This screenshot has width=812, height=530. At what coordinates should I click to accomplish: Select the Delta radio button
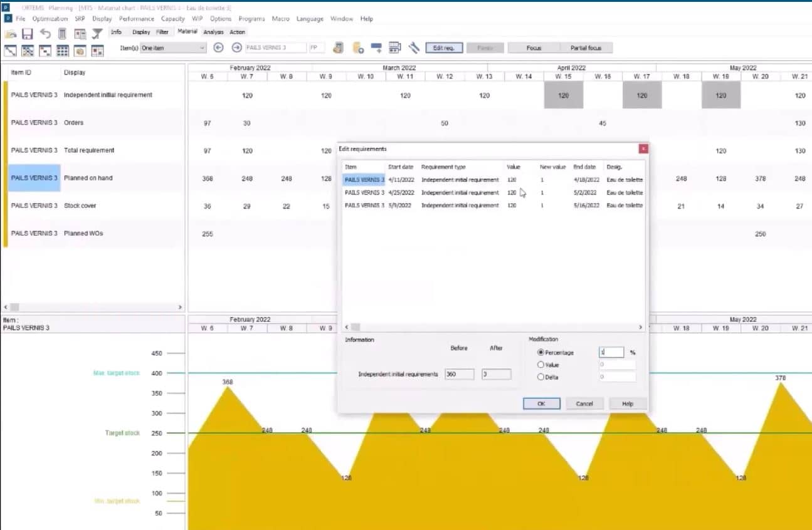540,377
